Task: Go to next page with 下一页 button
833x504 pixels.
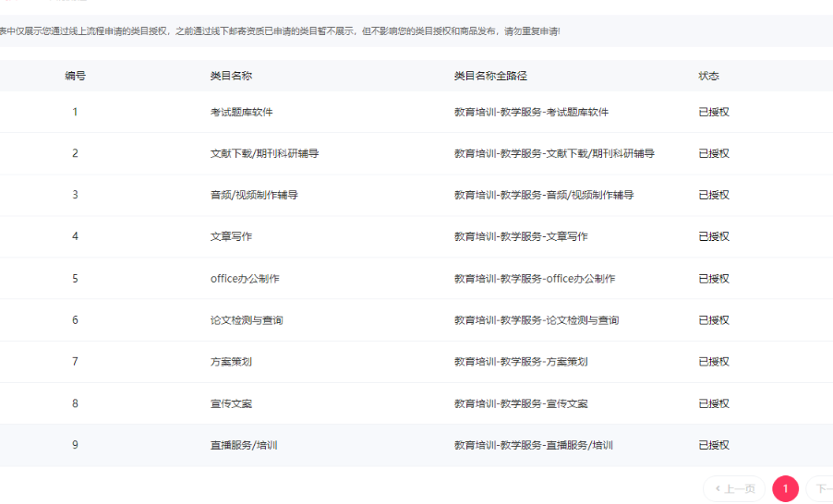Action: coord(821,489)
